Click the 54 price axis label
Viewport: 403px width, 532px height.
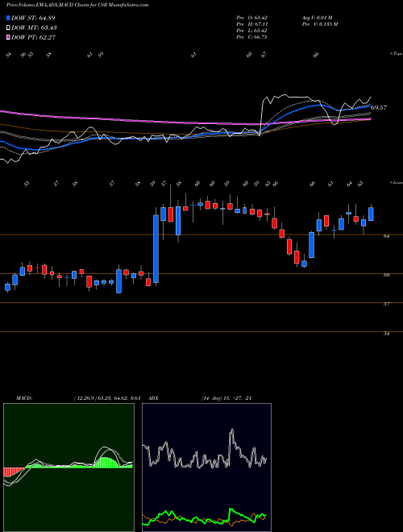click(x=386, y=334)
